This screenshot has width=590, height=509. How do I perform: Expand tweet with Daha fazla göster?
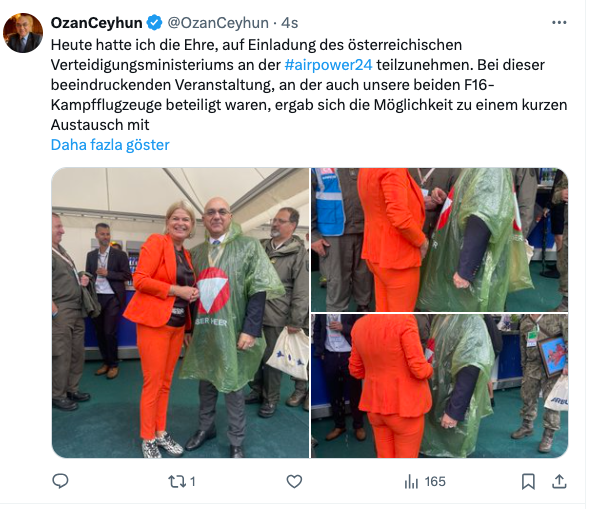110,145
